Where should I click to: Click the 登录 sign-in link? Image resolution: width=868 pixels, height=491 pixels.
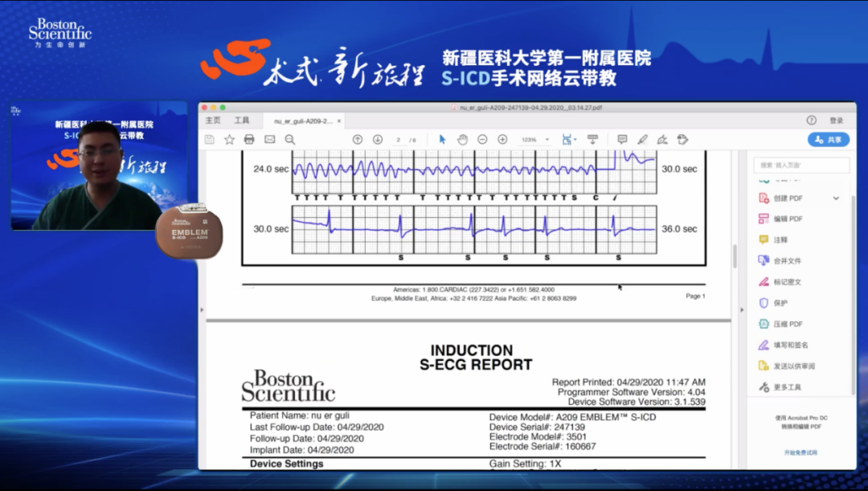coord(837,121)
